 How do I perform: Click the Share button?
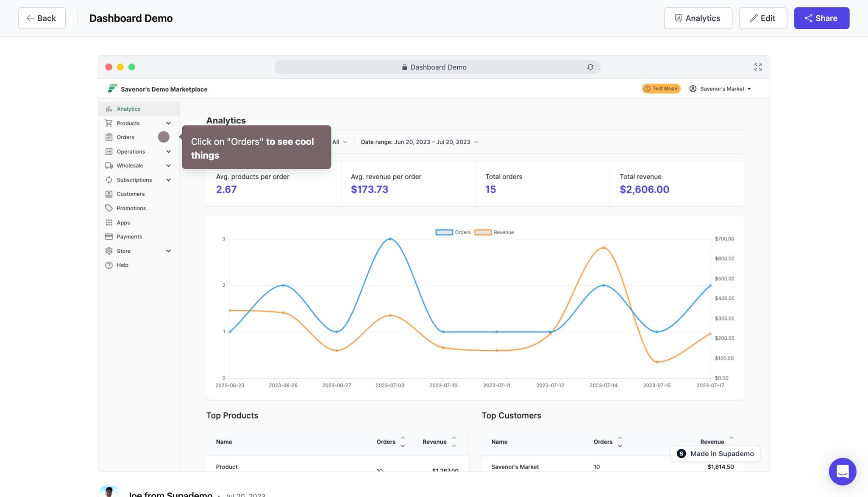pos(821,18)
